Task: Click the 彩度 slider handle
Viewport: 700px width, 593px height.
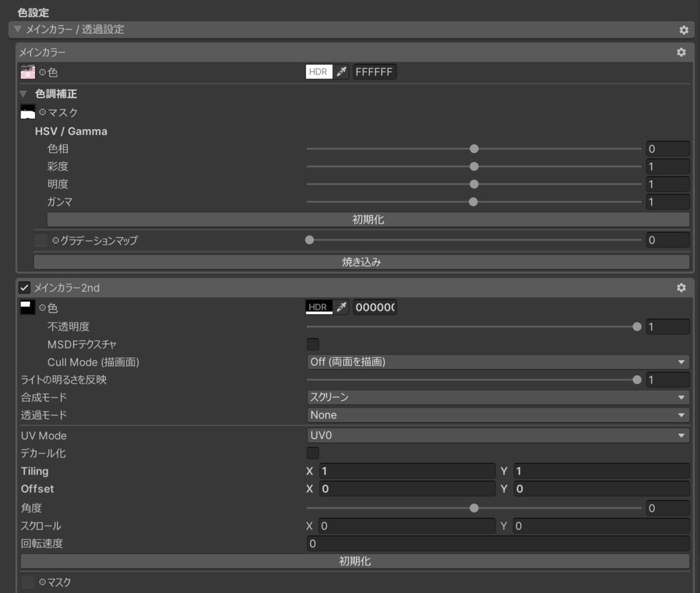Action: 474,167
